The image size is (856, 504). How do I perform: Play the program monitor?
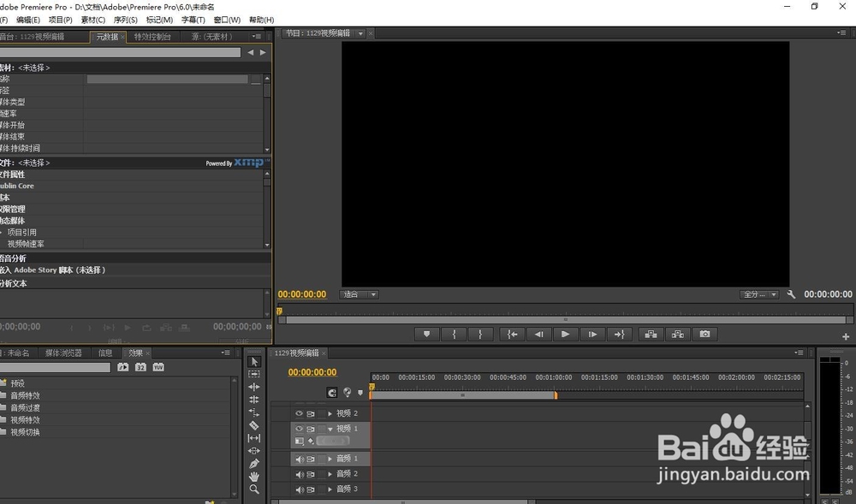(566, 335)
